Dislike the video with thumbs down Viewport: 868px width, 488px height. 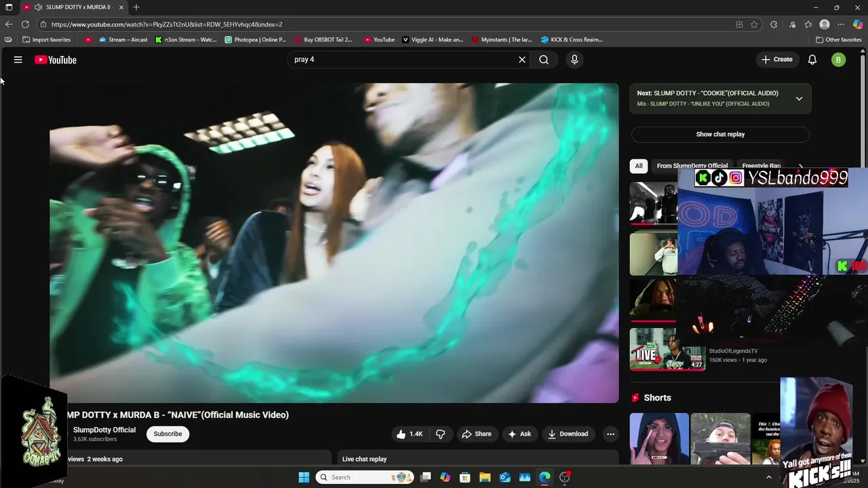point(440,434)
